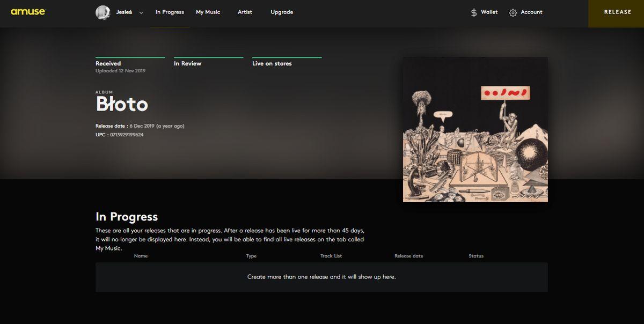Click the release date 6 Dec 2019
Screen dimensions: 644x324
coord(142,126)
